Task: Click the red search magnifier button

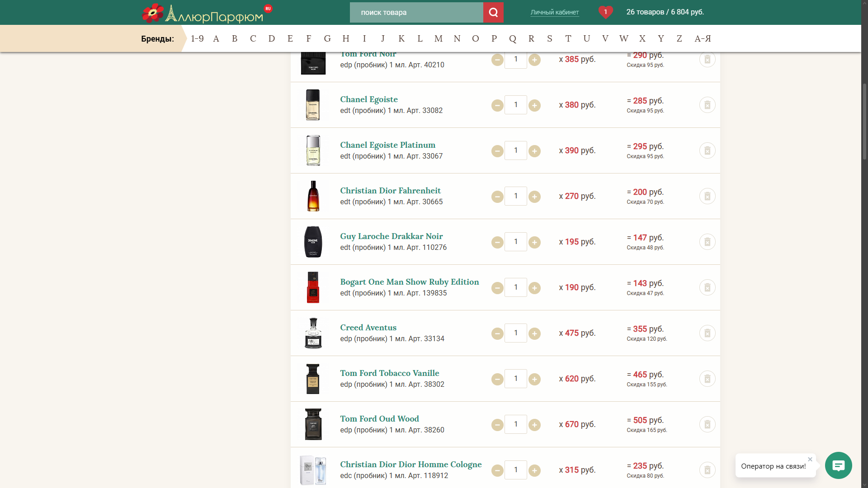Action: (493, 12)
